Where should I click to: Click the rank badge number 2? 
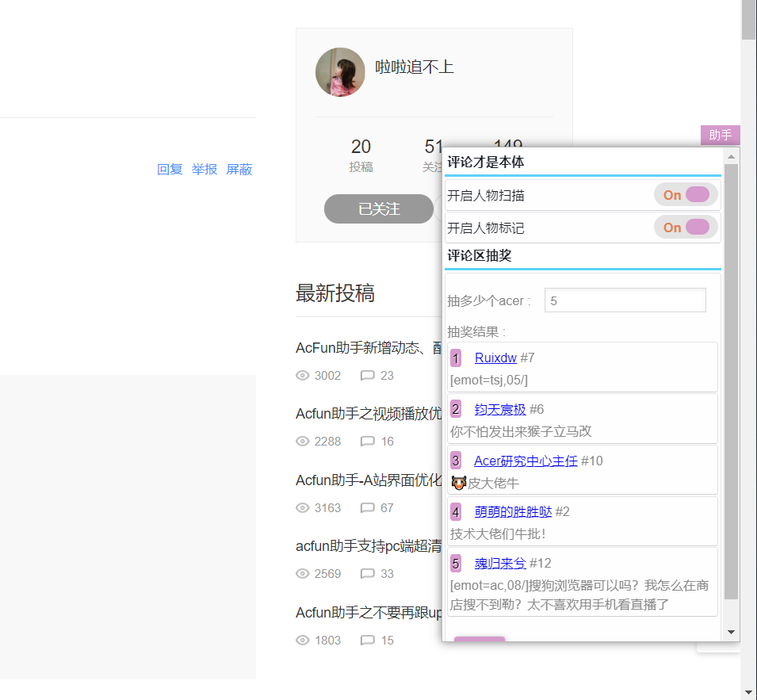tap(456, 409)
